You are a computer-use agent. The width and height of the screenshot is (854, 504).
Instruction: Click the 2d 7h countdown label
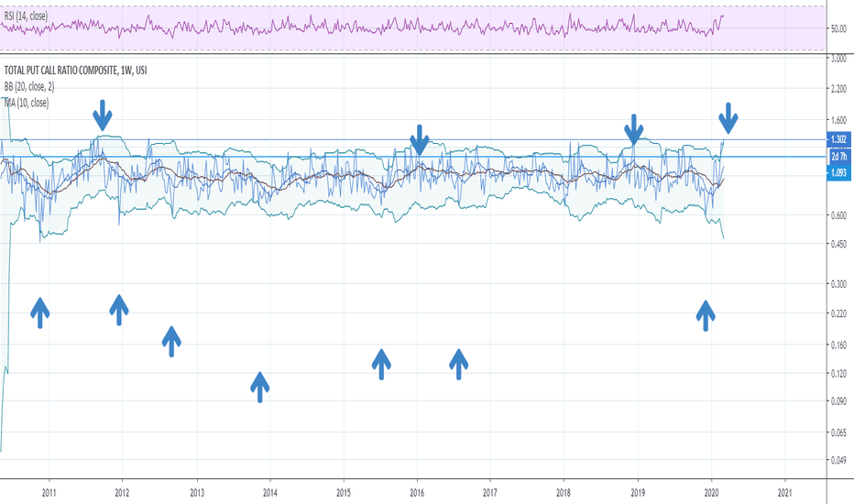(x=838, y=157)
